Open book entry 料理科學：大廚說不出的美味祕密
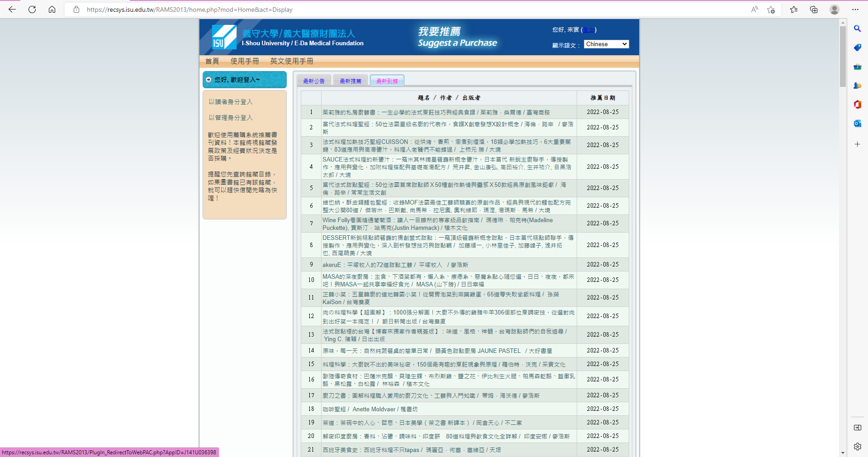 coord(444,364)
